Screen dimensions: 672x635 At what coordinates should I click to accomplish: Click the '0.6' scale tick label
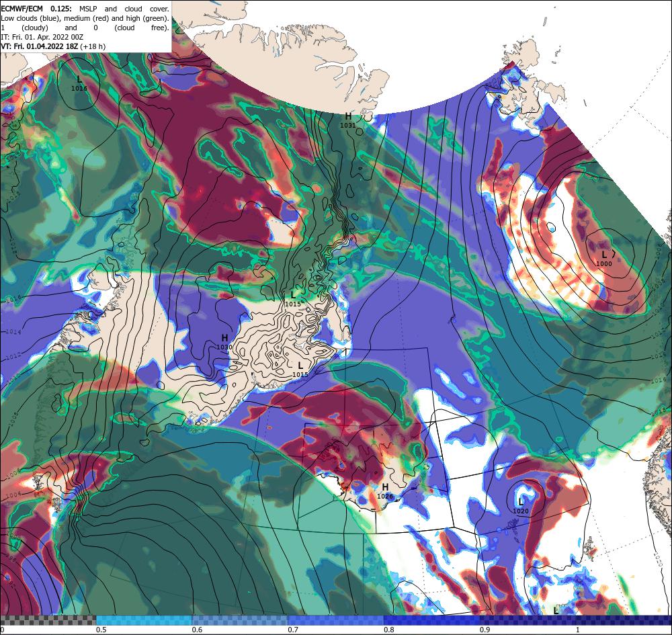(197, 630)
